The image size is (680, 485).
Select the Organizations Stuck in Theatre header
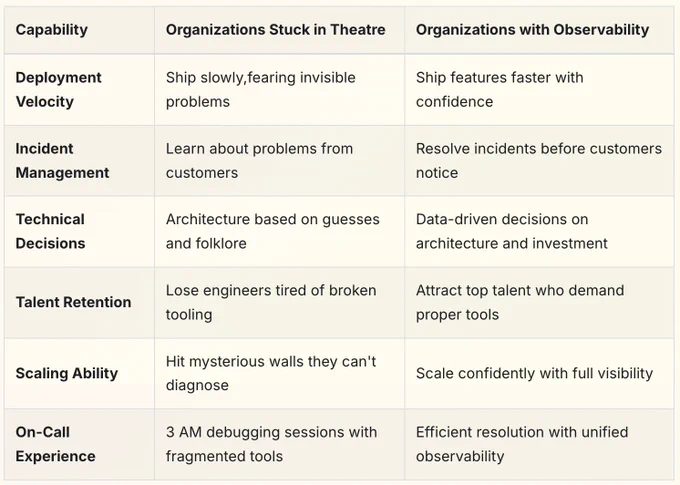(275, 29)
